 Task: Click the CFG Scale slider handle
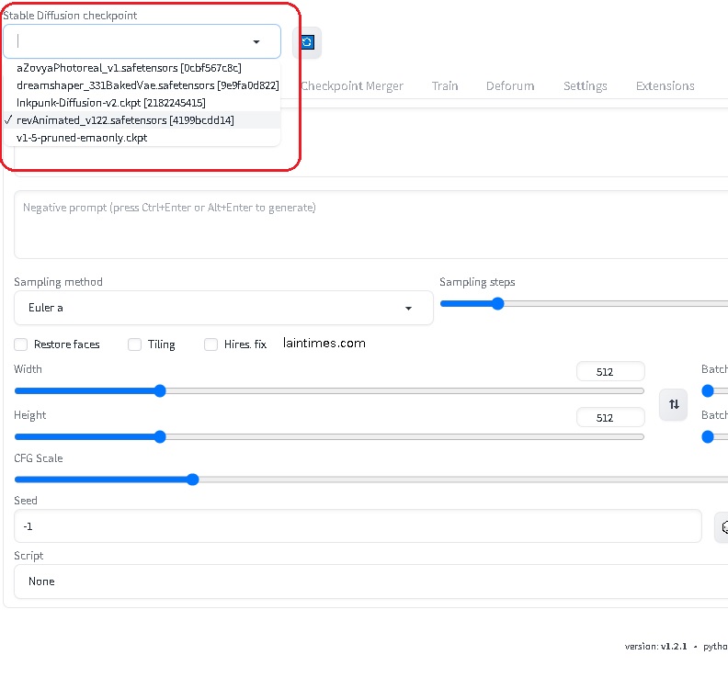click(193, 480)
